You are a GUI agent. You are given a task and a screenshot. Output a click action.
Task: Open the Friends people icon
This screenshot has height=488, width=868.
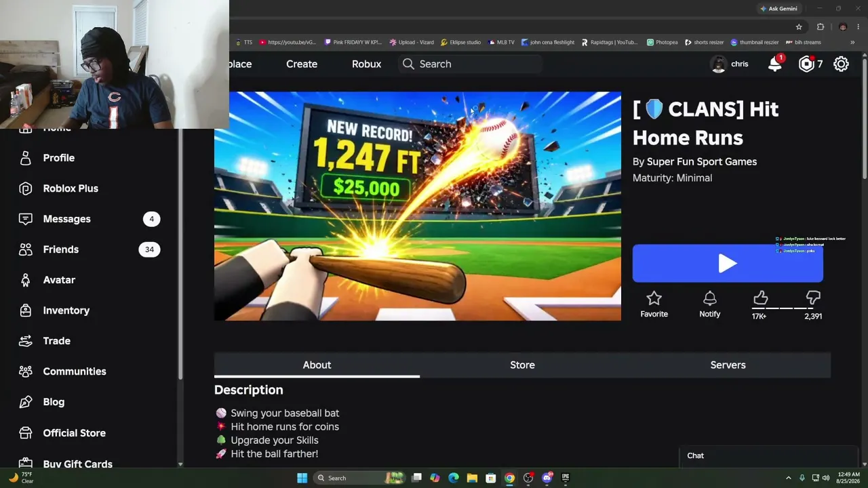point(26,249)
